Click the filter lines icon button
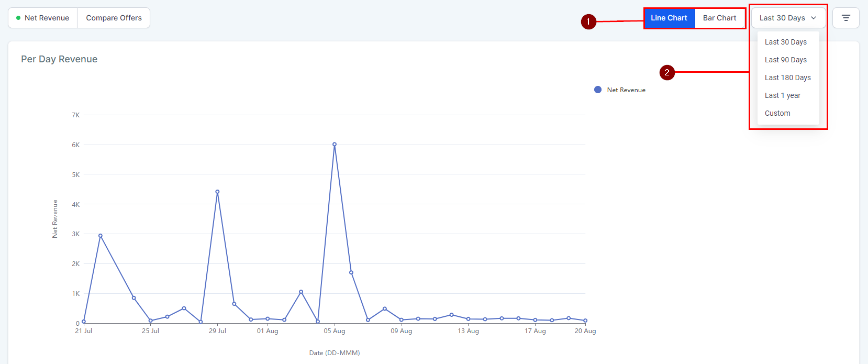The height and width of the screenshot is (364, 868). 845,18
